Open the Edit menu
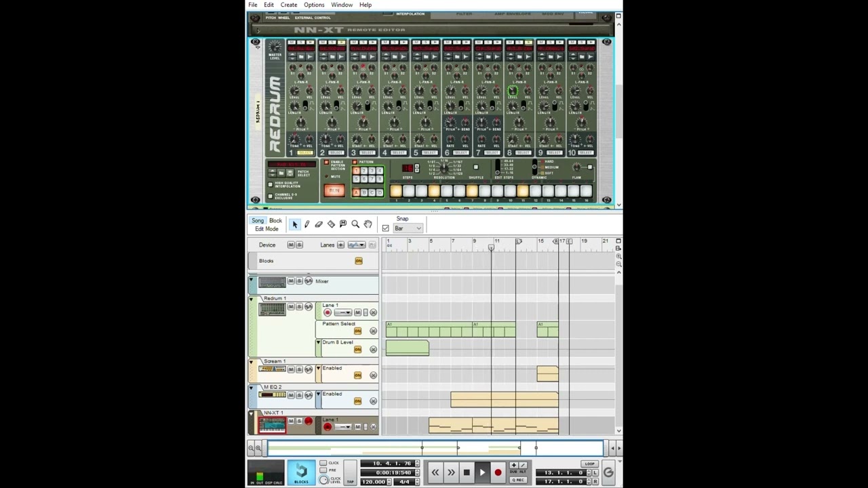Screen dimensions: 868x488 pos(269,5)
